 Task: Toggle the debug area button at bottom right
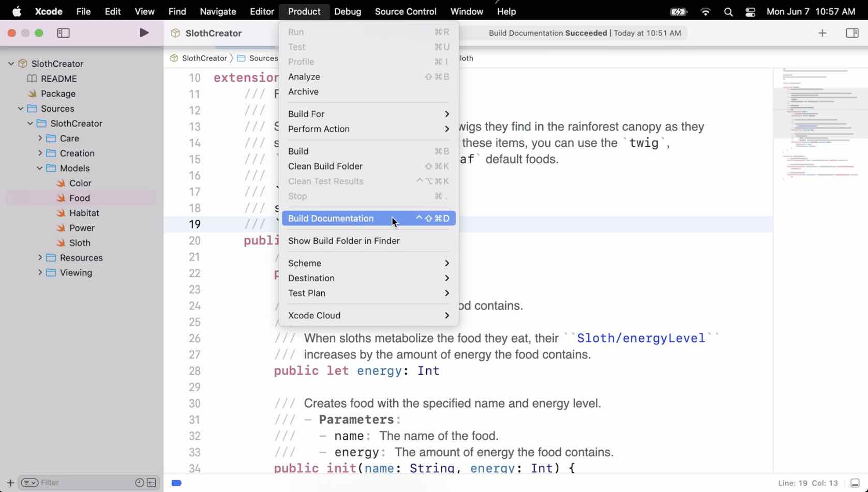[855, 483]
